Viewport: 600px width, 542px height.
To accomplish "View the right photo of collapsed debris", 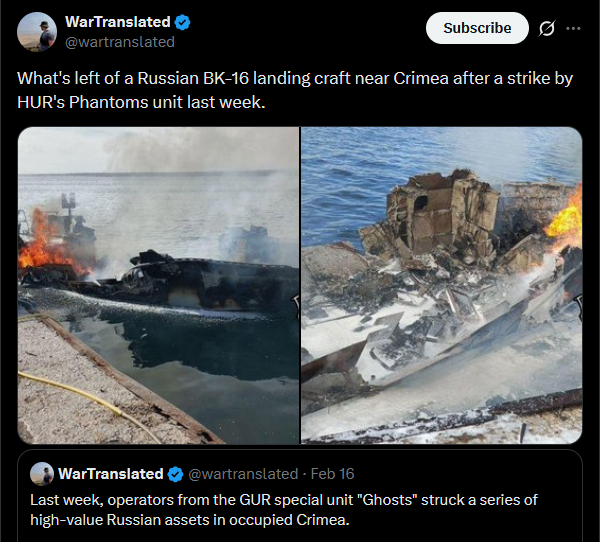I will pos(442,286).
